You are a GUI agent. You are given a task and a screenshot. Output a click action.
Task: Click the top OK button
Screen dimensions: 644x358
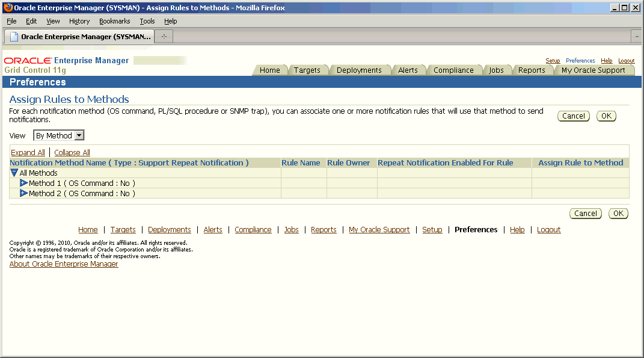click(606, 116)
